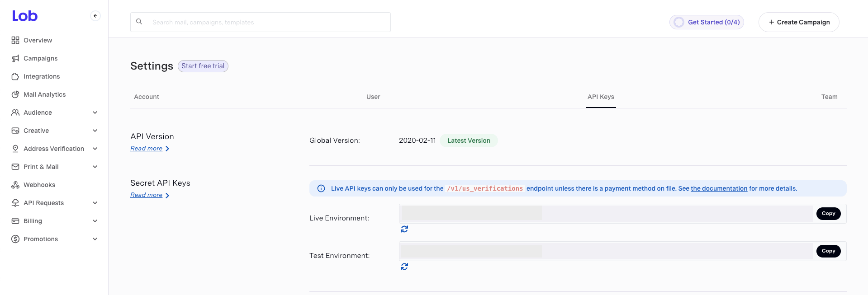This screenshot has height=295, width=868.
Task: Click the info icon in the blue banner
Action: point(321,188)
